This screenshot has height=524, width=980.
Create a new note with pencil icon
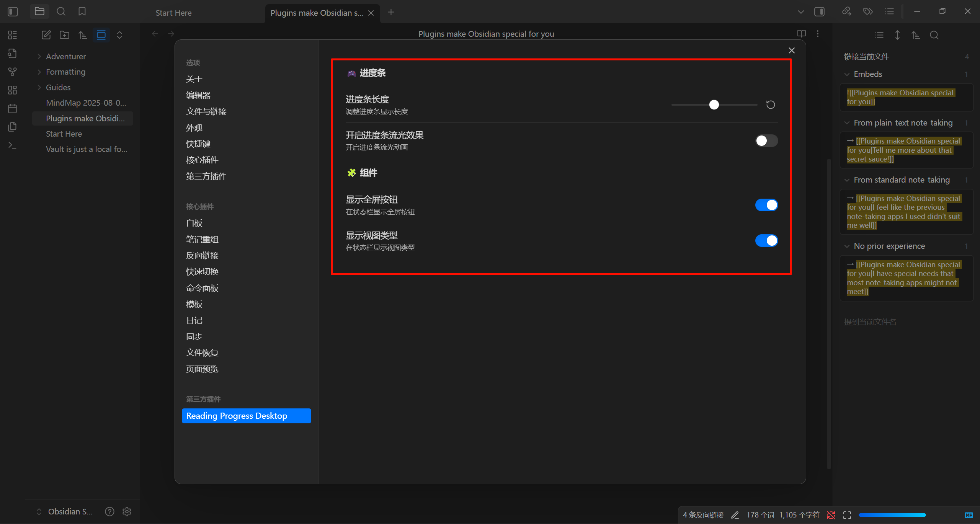(x=46, y=35)
